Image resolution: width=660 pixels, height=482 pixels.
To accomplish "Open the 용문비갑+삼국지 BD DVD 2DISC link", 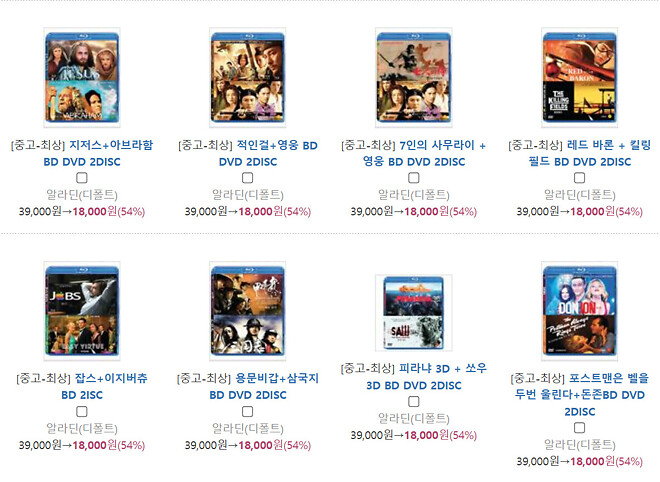I will point(264,386).
